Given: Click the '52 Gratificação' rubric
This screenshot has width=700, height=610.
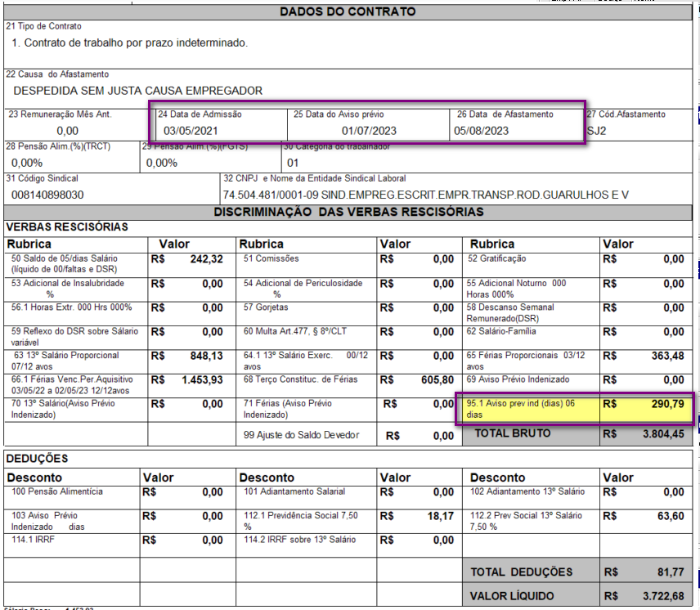Looking at the screenshot, I should coord(497,258).
